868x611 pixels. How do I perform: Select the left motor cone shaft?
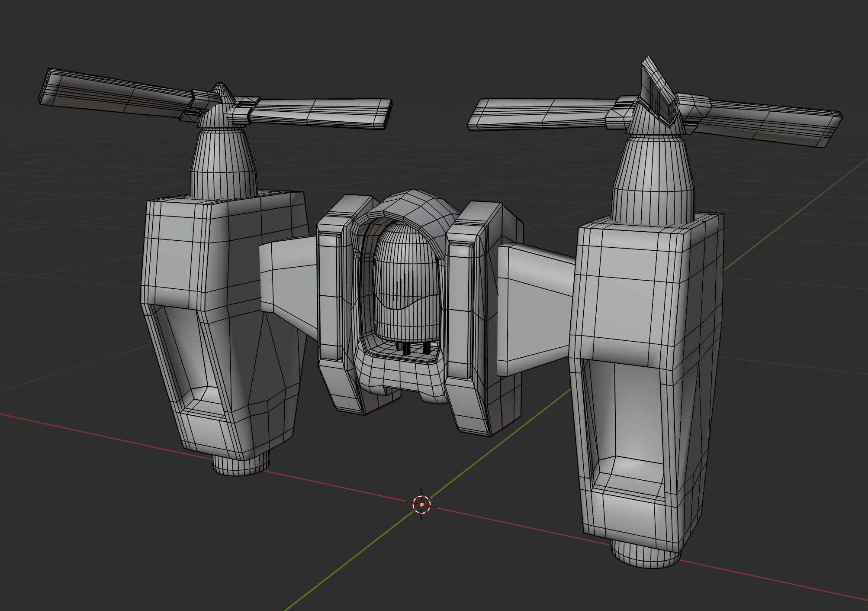pos(223,162)
